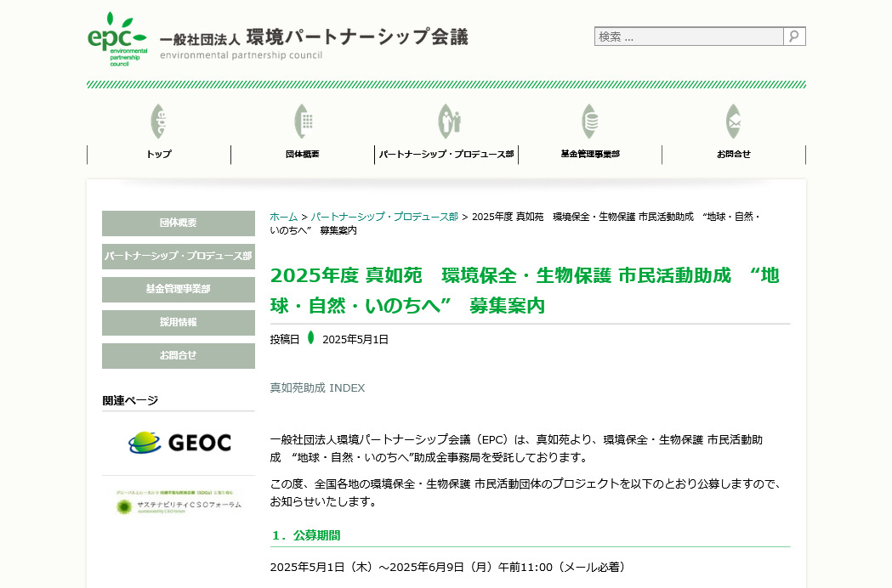Screen dimensions: 892x588
Task: Click the envelope icon above お問合せ
Action: 733,121
